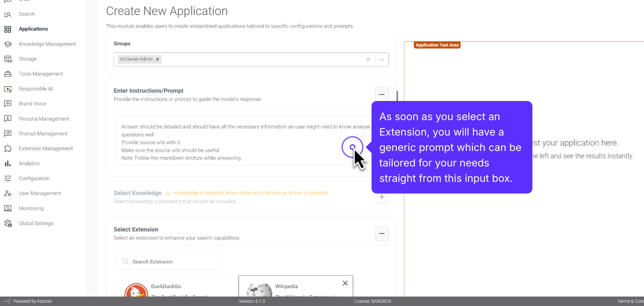Expand the Select Knowledge section

tap(382, 197)
